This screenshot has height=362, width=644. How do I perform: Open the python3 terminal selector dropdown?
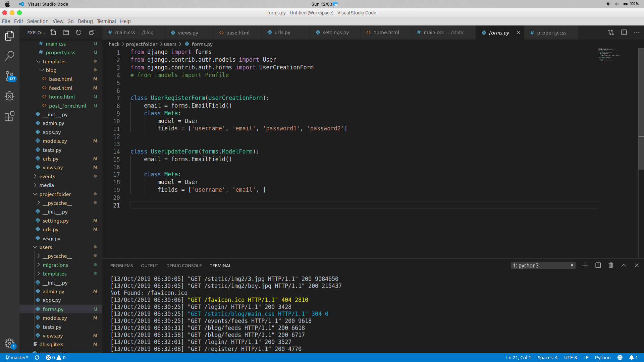pyautogui.click(x=543, y=265)
